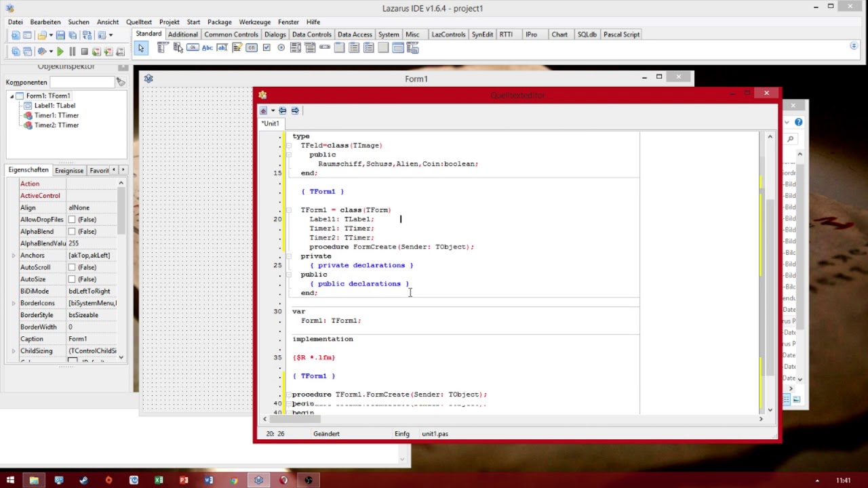Click the *Unit1 editor tab
Image resolution: width=868 pixels, height=488 pixels.
pyautogui.click(x=271, y=123)
